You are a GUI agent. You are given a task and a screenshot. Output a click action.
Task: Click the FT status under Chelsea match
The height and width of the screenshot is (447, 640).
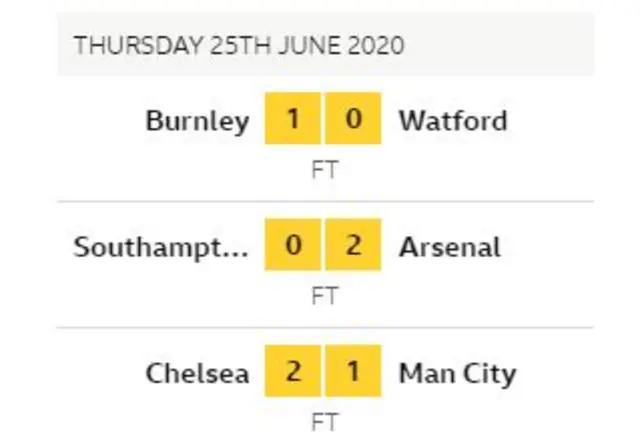point(324,422)
